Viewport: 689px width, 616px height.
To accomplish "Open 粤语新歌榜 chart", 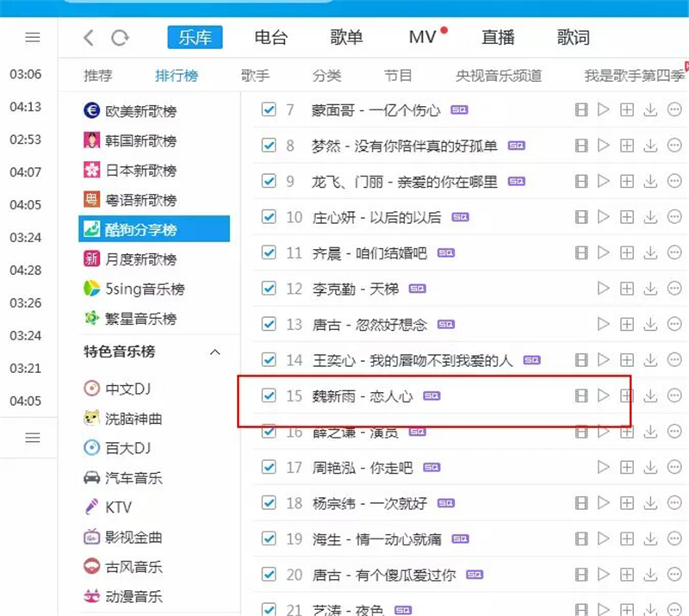I will click(x=130, y=200).
